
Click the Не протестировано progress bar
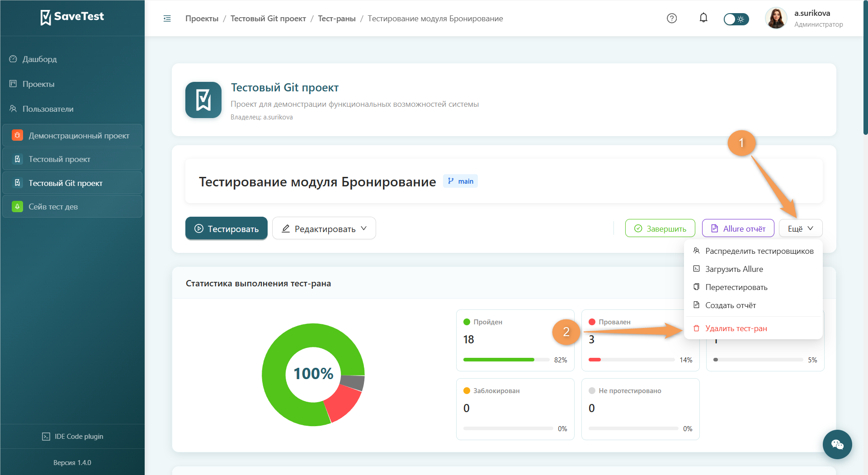point(633,428)
